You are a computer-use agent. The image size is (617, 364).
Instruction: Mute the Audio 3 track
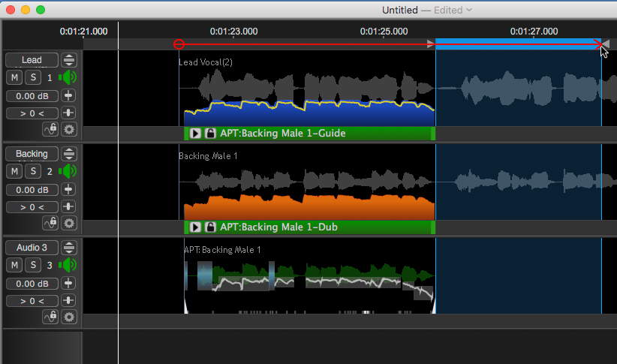14,265
